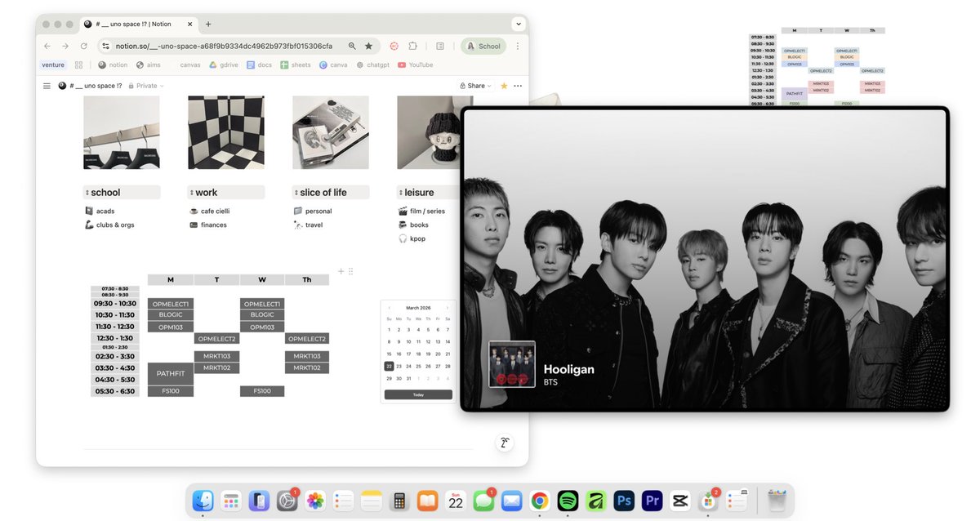Image resolution: width=980 pixels, height=521 pixels.
Task: Click the PATHFIT block in the schedule
Action: click(x=171, y=373)
